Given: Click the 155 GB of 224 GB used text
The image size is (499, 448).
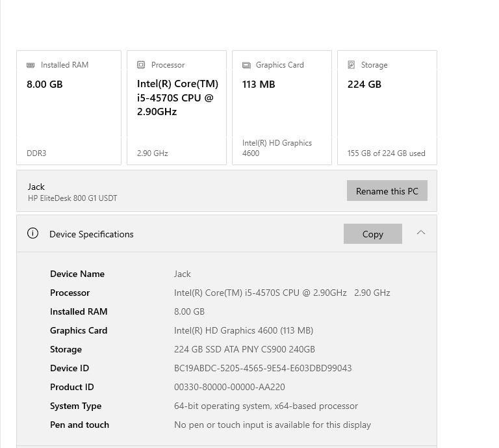Looking at the screenshot, I should (x=386, y=153).
